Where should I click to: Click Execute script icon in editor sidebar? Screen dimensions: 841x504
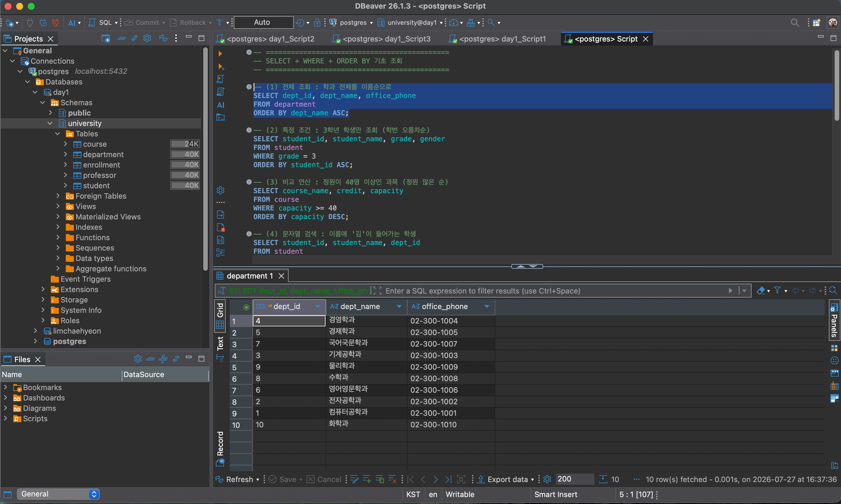(x=220, y=79)
